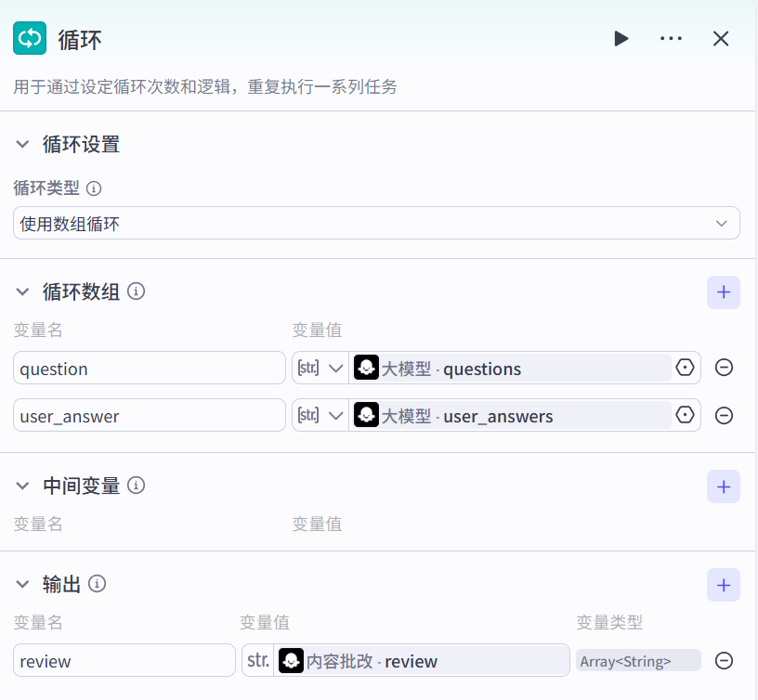758x700 pixels.
Task: Click hexagon settings icon for user_answers value
Action: [686, 415]
